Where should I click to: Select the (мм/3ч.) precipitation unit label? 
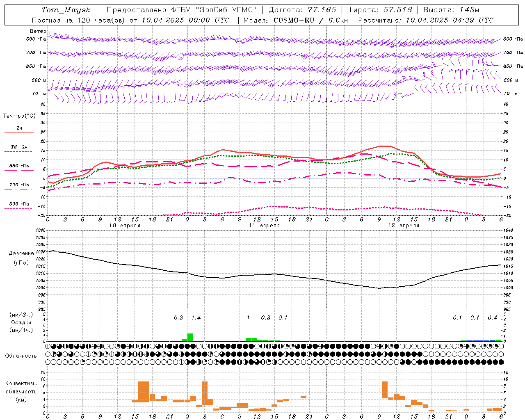coord(21,315)
